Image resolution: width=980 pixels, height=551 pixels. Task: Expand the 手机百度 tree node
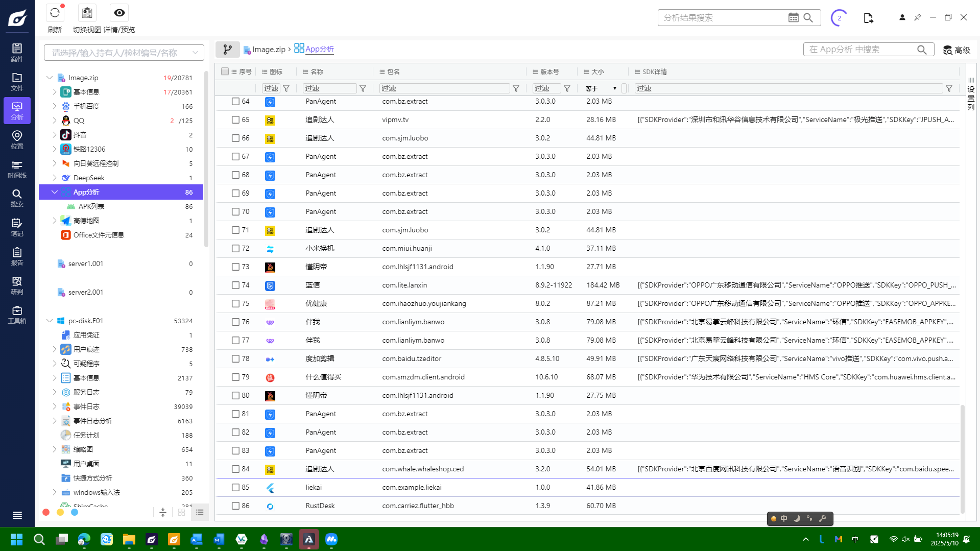coord(55,106)
